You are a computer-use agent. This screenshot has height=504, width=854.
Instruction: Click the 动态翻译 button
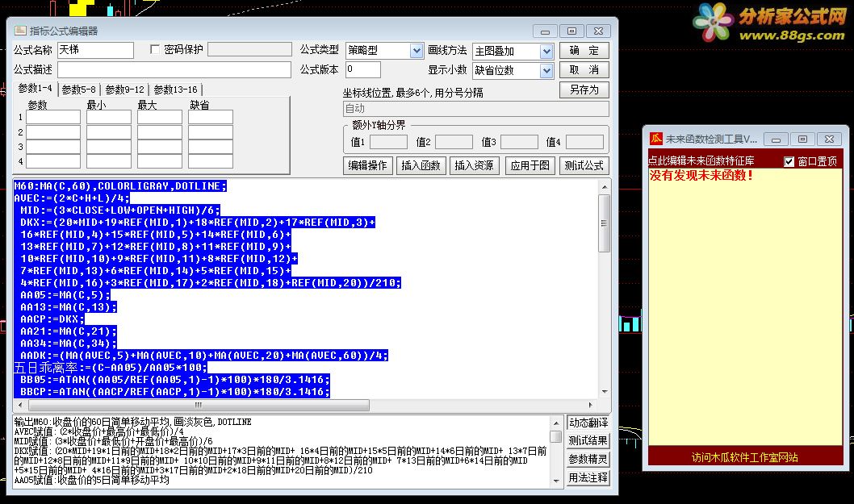coord(588,423)
